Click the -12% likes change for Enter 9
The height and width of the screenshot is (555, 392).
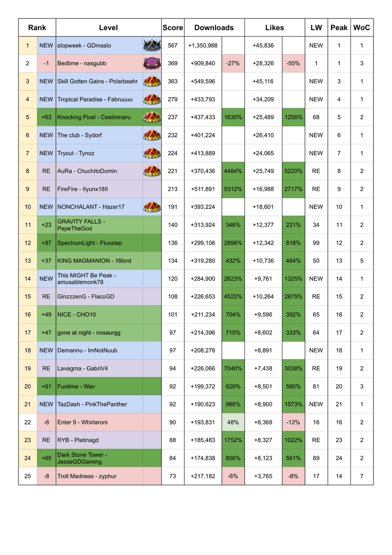tap(293, 422)
